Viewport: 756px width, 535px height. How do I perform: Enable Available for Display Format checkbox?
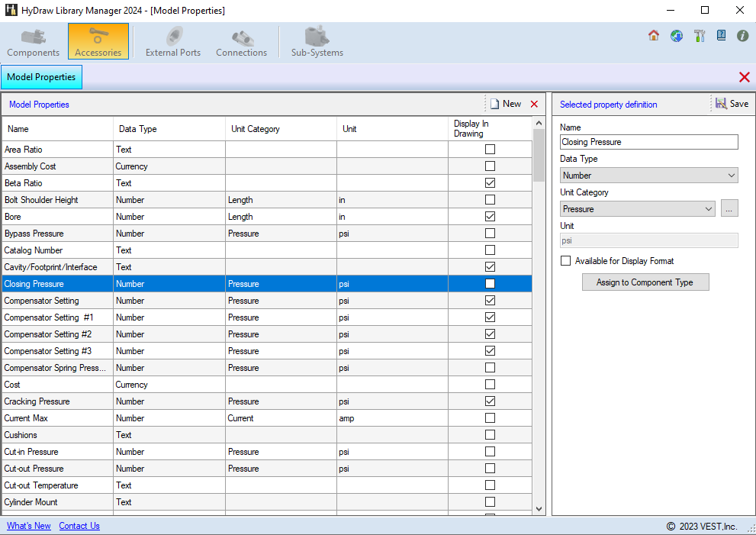[565, 261]
